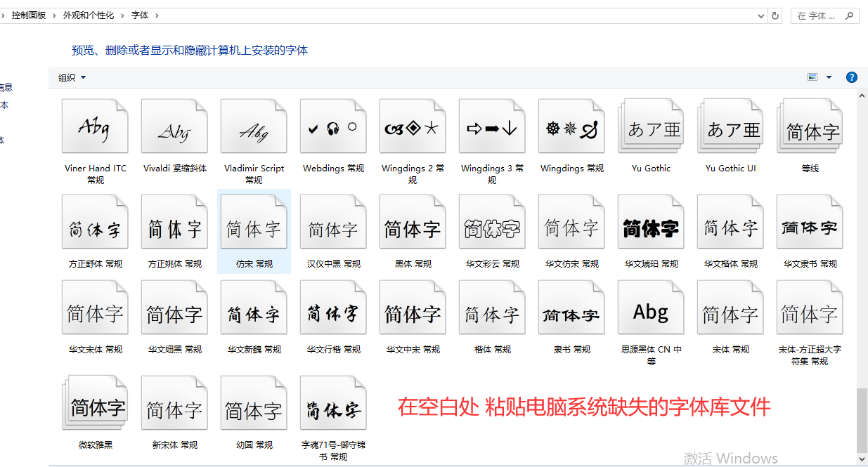Viewport: 868px width, 467px height.
Task: Select the 华文琥珀 font icon
Action: (x=652, y=222)
